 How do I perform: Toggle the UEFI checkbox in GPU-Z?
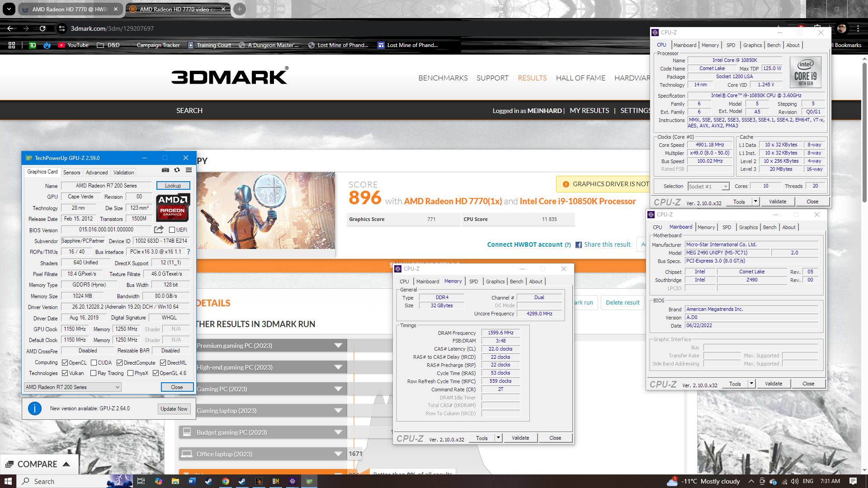tap(172, 230)
